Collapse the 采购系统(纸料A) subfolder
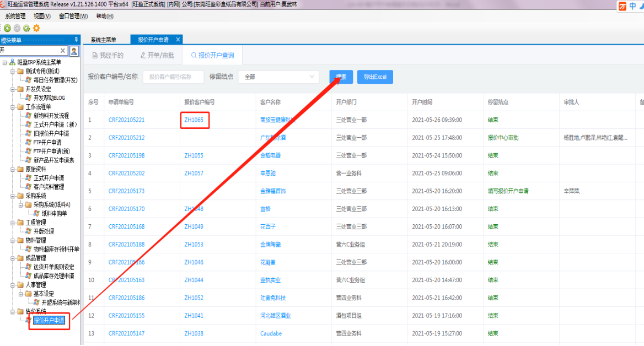This screenshot has height=346, width=644. (20, 204)
